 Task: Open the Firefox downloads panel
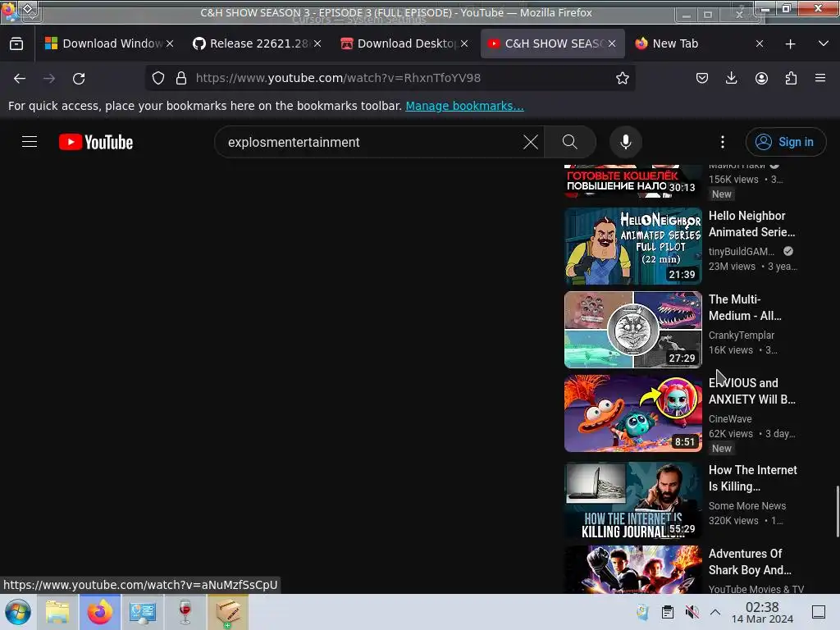click(731, 78)
